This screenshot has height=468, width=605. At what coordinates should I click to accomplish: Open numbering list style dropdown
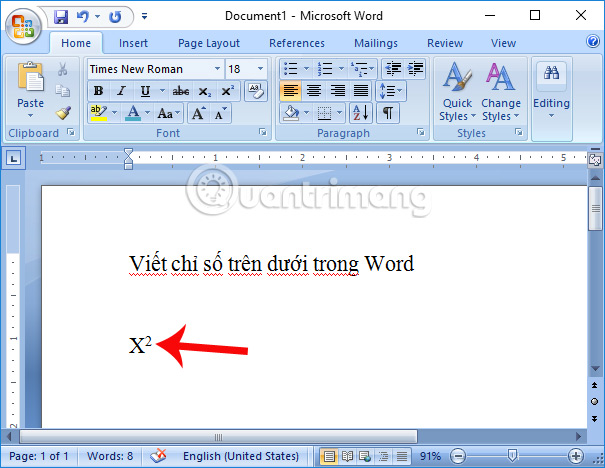341,69
